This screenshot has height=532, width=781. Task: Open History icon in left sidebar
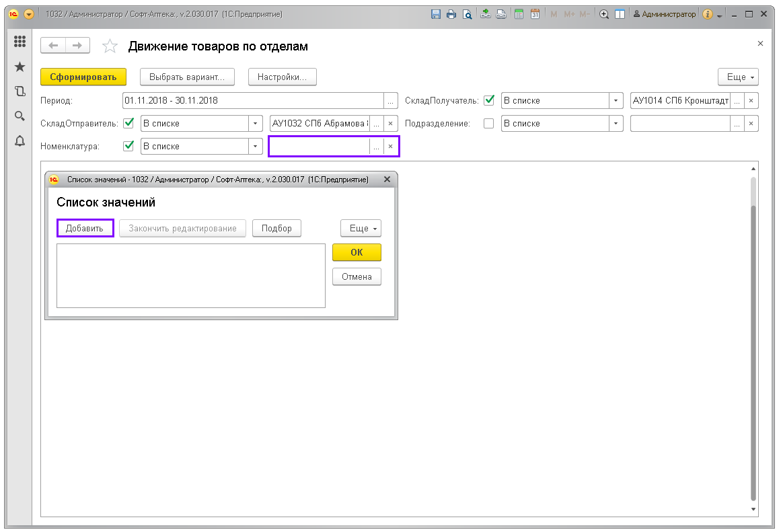click(x=20, y=91)
